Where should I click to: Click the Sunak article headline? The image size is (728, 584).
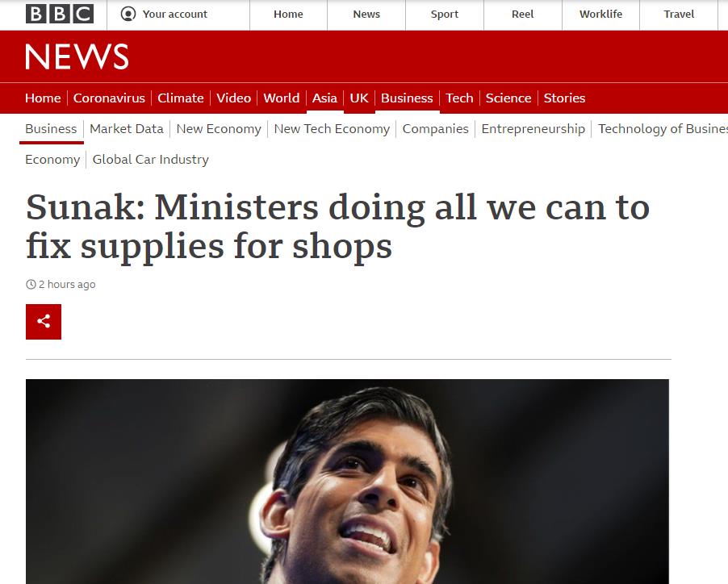[337, 227]
